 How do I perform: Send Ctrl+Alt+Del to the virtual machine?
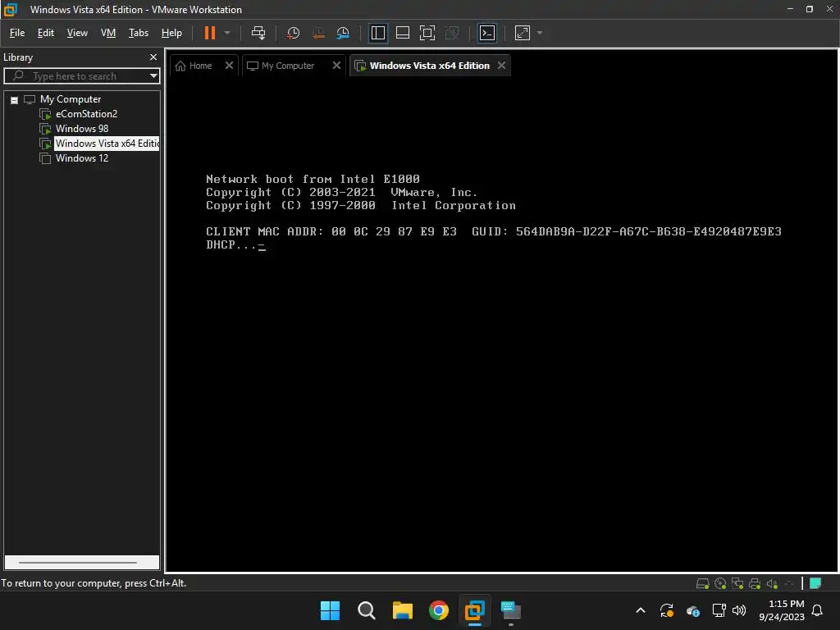(258, 33)
